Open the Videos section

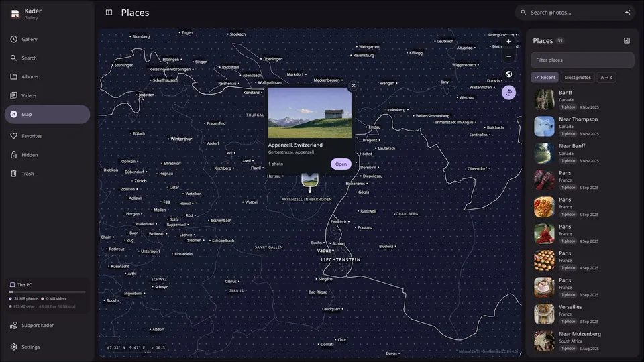pos(47,95)
